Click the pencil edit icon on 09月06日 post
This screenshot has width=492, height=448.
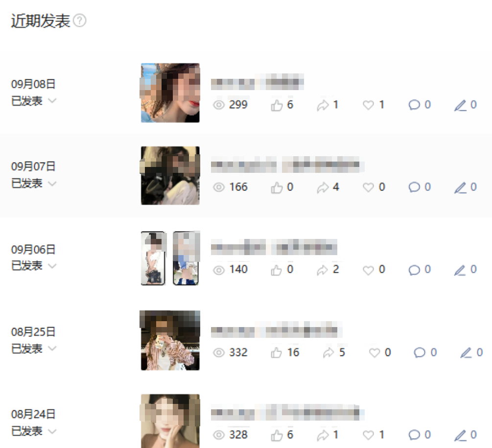460,270
